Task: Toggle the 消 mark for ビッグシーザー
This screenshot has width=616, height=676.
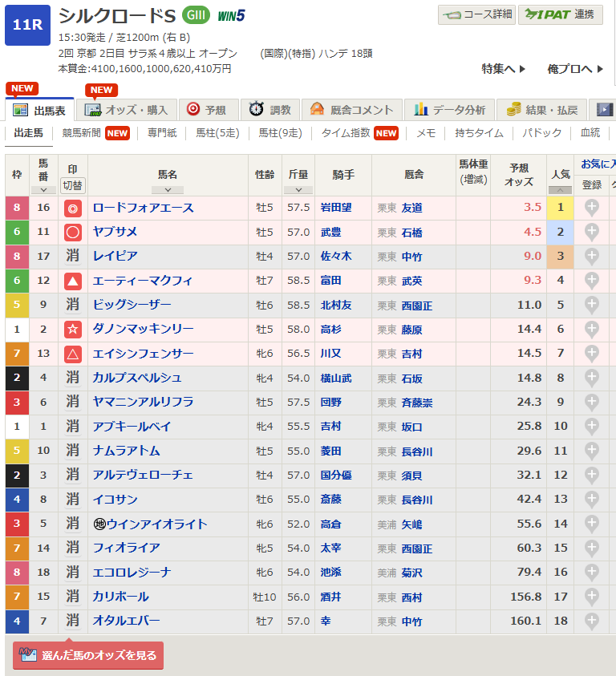Action: tap(72, 305)
